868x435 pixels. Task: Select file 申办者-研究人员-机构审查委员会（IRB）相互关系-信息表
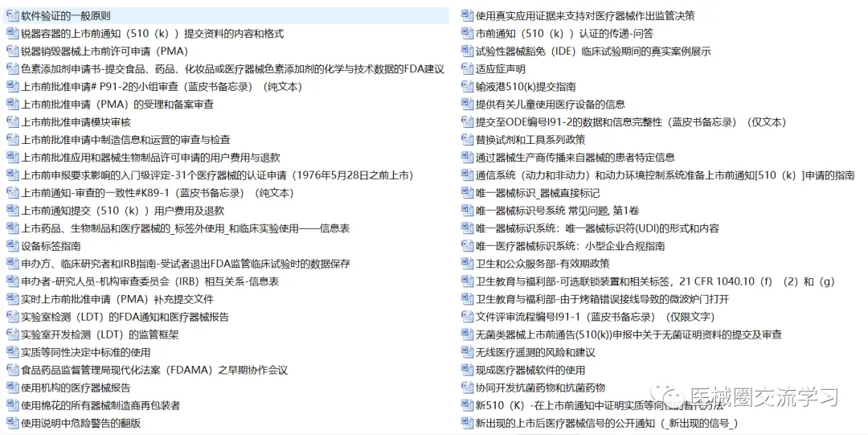pos(150,282)
